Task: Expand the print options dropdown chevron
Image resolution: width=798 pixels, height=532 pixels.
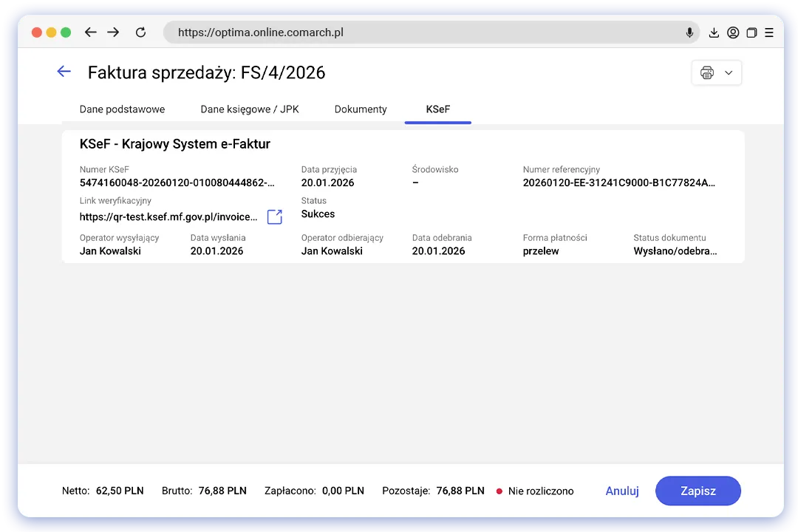Action: 729,72
